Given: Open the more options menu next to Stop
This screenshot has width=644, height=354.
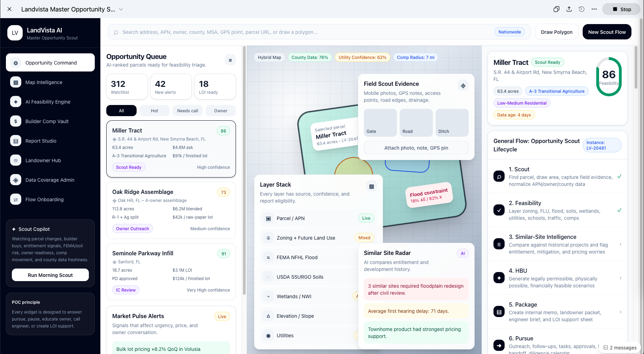Looking at the screenshot, I should click(x=594, y=9).
